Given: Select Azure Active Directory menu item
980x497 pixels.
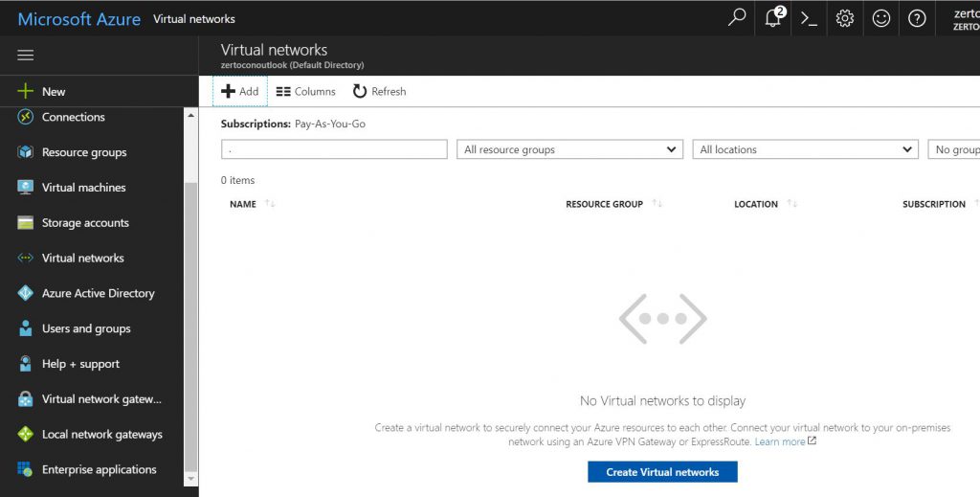Looking at the screenshot, I should coord(98,293).
